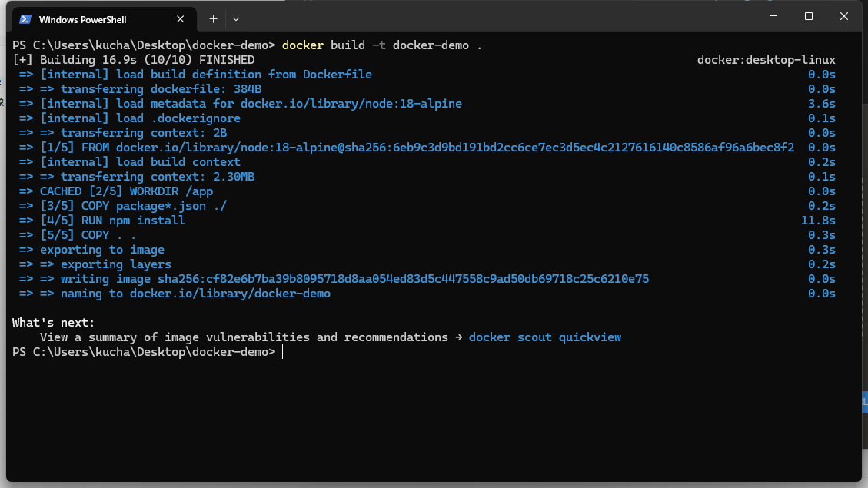Open a new terminal tab
The height and width of the screenshot is (488, 868).
213,19
